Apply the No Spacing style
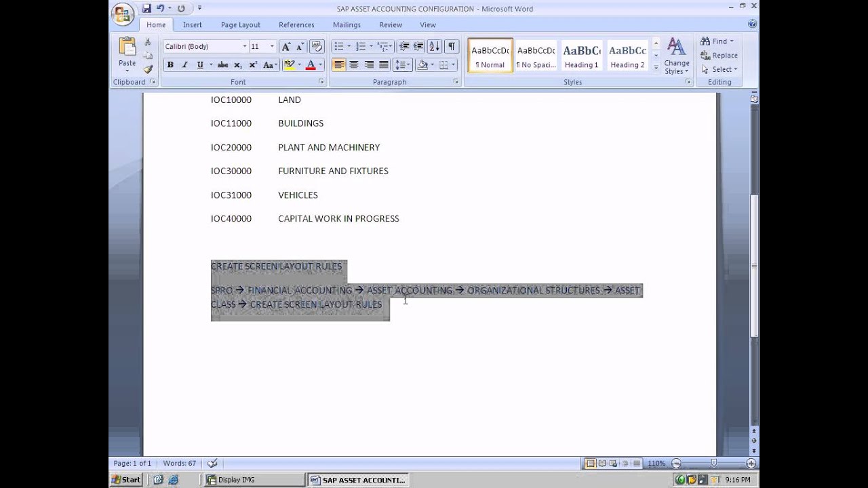The image size is (868, 488). [536, 55]
